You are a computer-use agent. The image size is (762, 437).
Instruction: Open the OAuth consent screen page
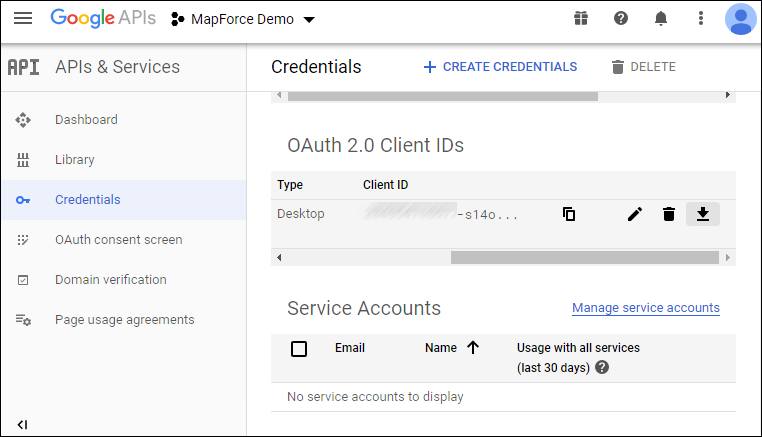click(x=118, y=240)
